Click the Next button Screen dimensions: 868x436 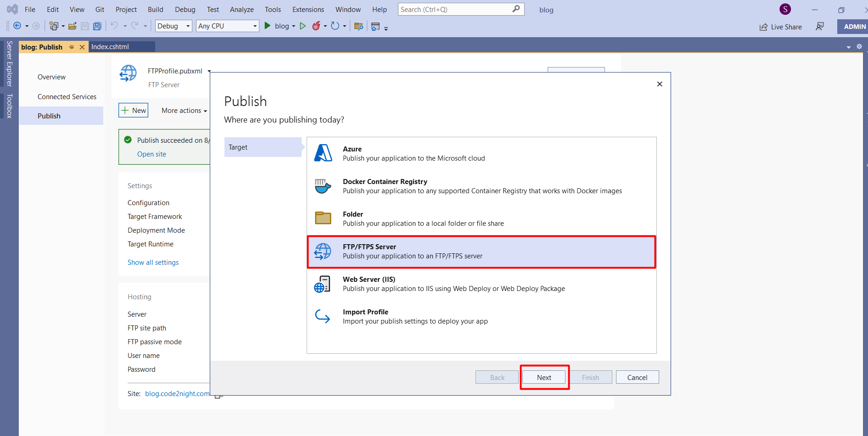coord(544,377)
